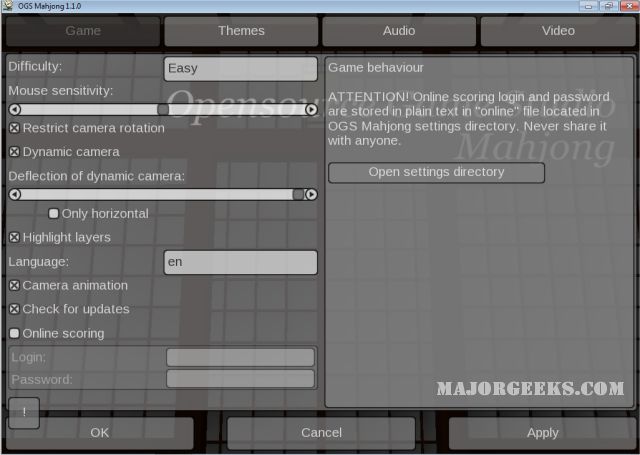Viewport: 640px width, 455px height.
Task: Click the Open settings directory button
Action: click(x=436, y=173)
